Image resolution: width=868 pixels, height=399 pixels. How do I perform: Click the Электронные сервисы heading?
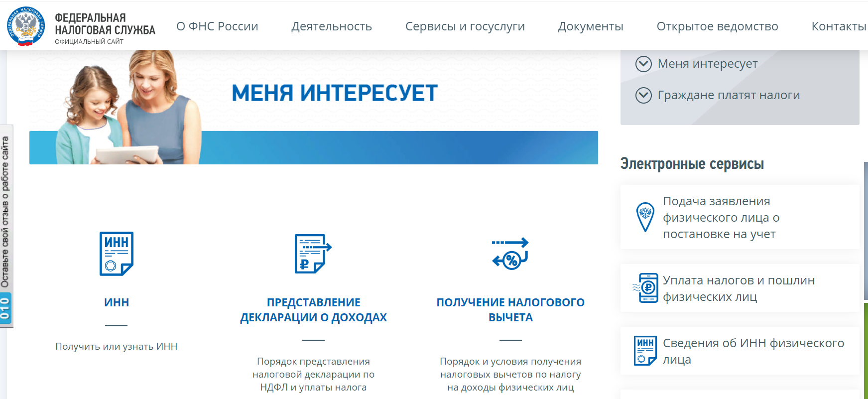[692, 164]
